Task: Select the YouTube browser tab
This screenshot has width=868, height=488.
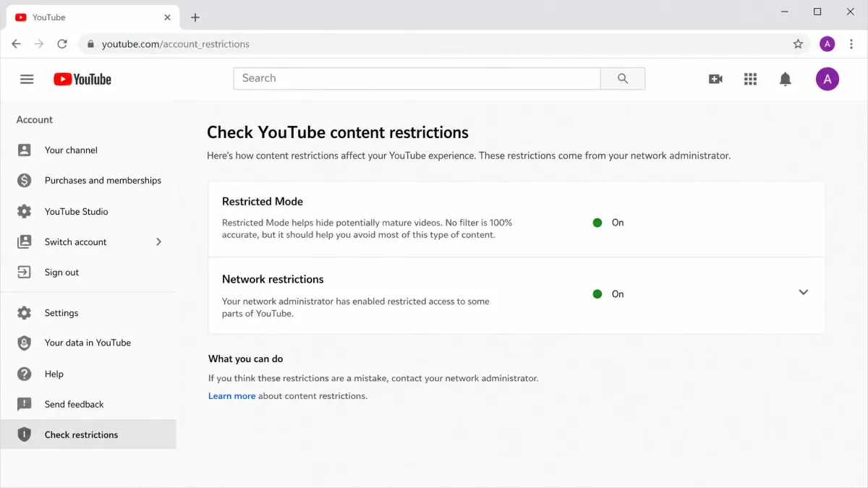Action: (93, 17)
